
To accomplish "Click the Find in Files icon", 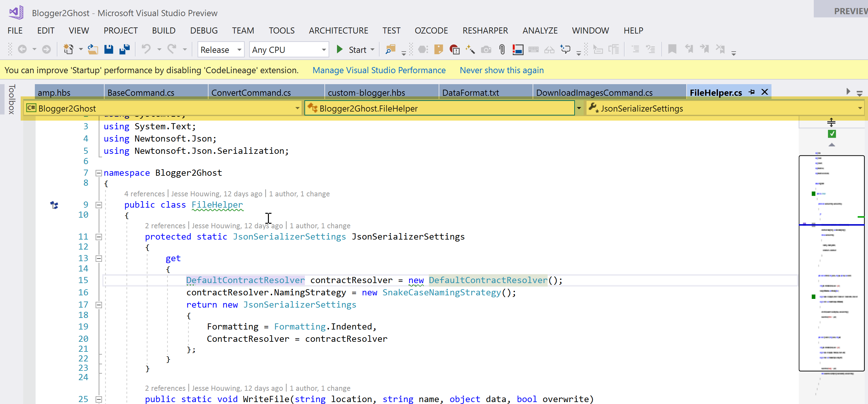I will pos(390,49).
